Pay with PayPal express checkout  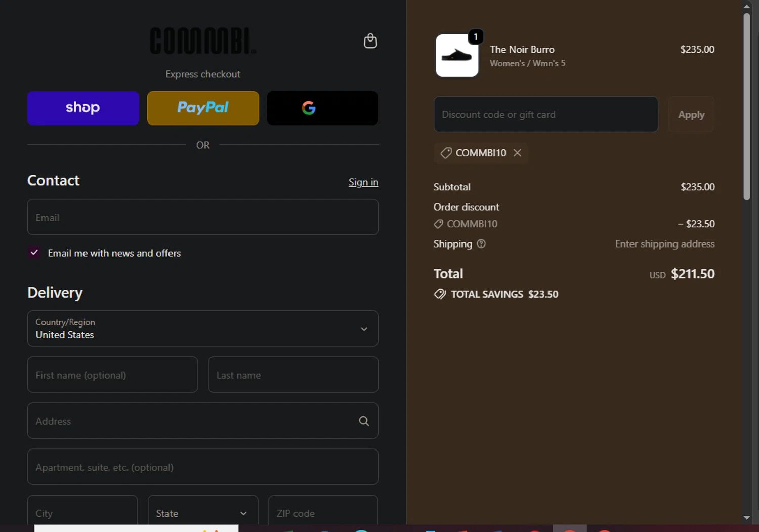[x=203, y=108]
